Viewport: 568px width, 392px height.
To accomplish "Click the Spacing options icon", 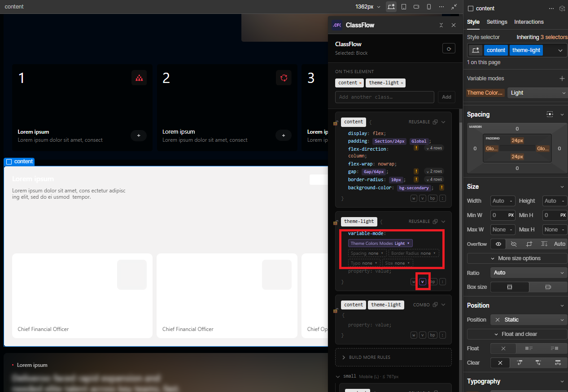I will pyautogui.click(x=550, y=114).
